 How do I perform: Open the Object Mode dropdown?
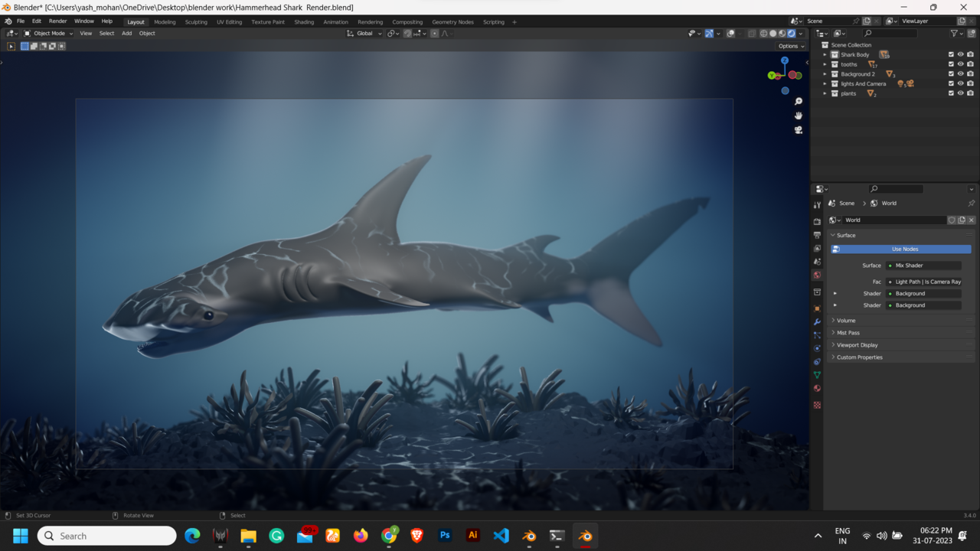click(47, 33)
